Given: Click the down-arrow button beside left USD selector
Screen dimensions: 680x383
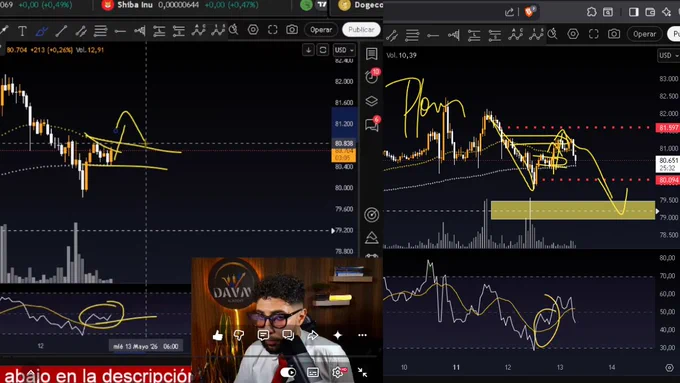Looking at the screenshot, I should pos(308,50).
